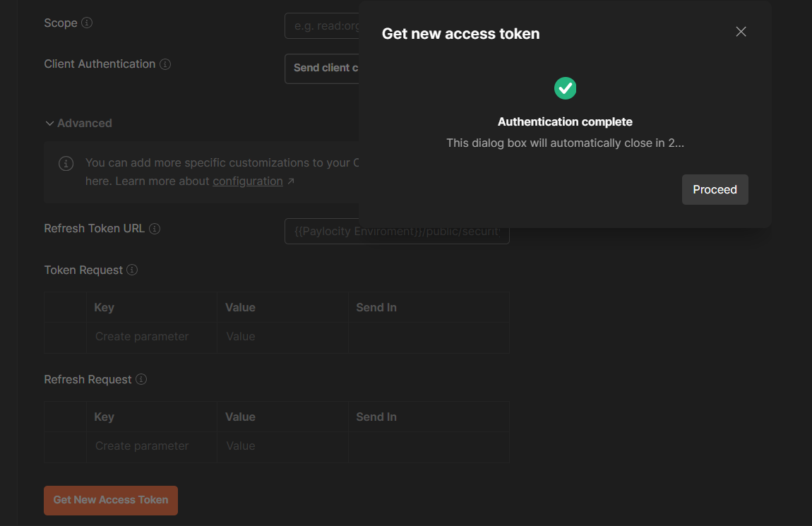The width and height of the screenshot is (812, 526).
Task: Click the Scope label
Action: (61, 23)
